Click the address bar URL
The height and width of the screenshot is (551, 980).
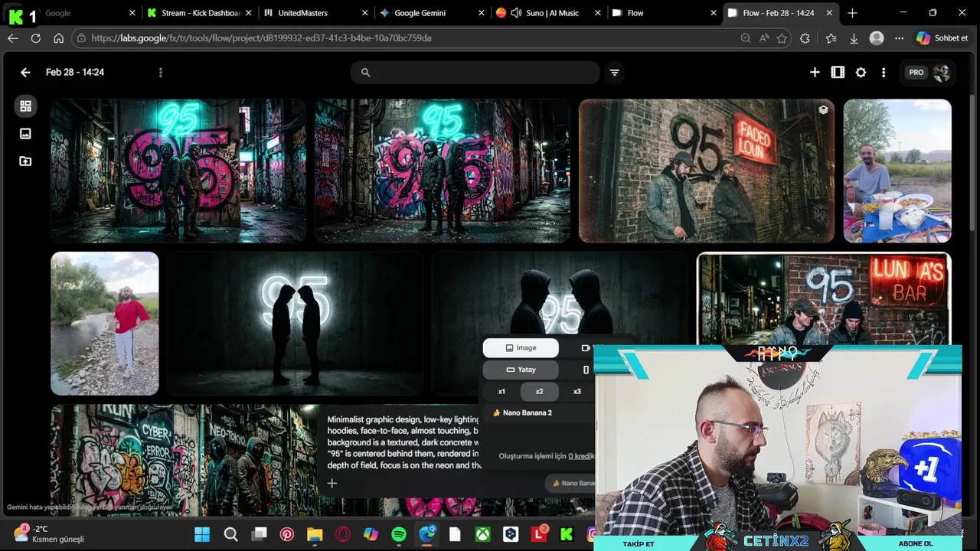coord(261,38)
